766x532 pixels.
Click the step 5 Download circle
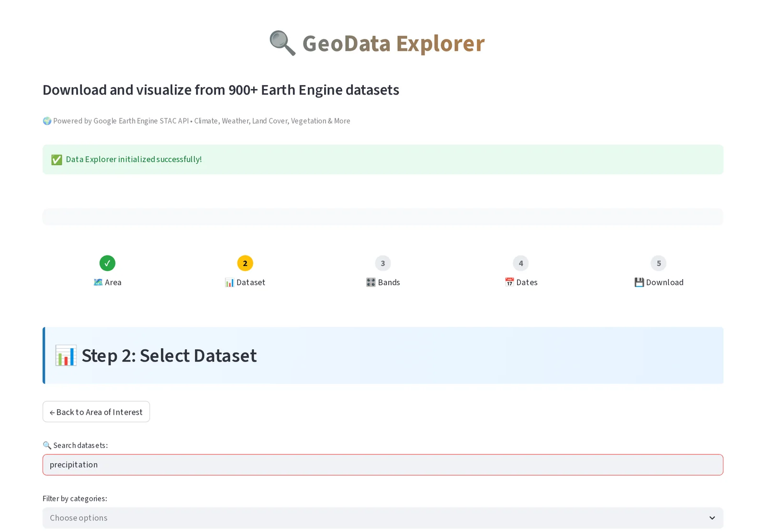tap(659, 263)
